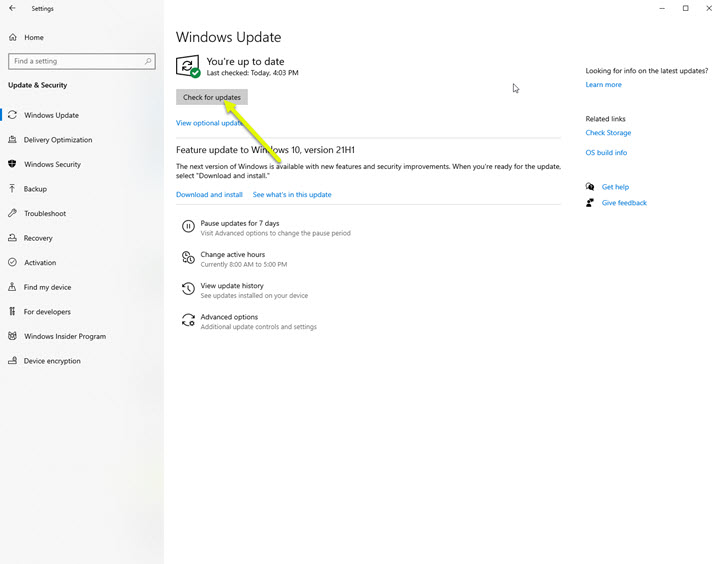Click the Get help link
The image size is (721, 564).
click(615, 187)
